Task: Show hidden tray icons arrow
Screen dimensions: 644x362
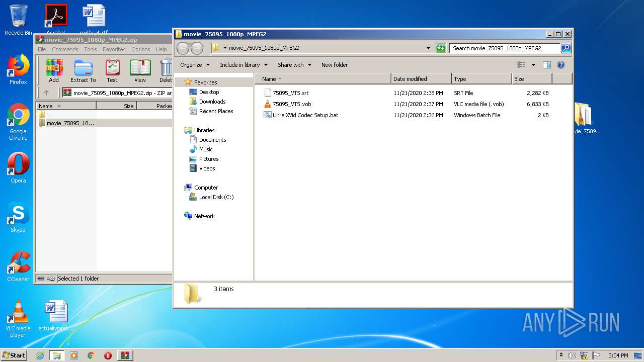Action: pyautogui.click(x=561, y=355)
